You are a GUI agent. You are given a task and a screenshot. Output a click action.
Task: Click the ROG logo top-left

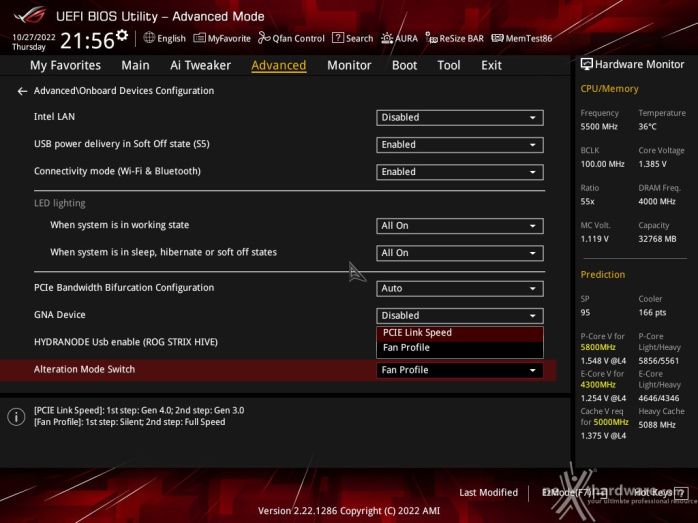pyautogui.click(x=29, y=15)
